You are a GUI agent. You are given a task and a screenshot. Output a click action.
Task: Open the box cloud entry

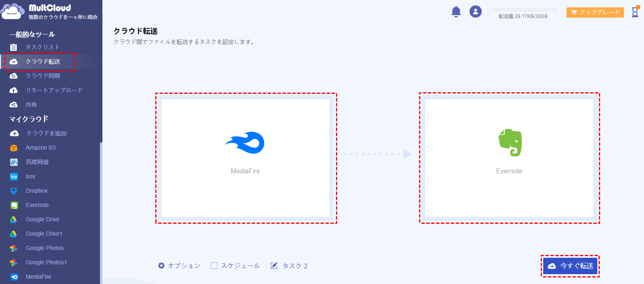[31, 176]
